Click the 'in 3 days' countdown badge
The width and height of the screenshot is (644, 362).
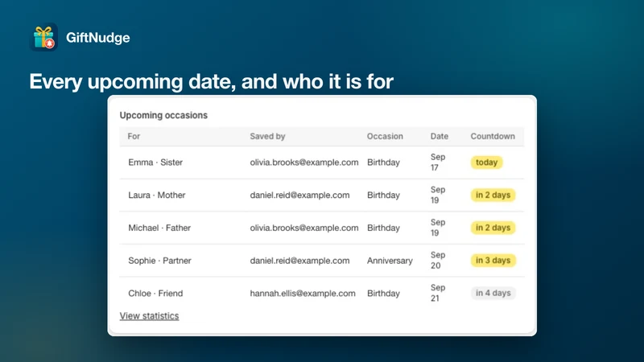click(x=493, y=260)
